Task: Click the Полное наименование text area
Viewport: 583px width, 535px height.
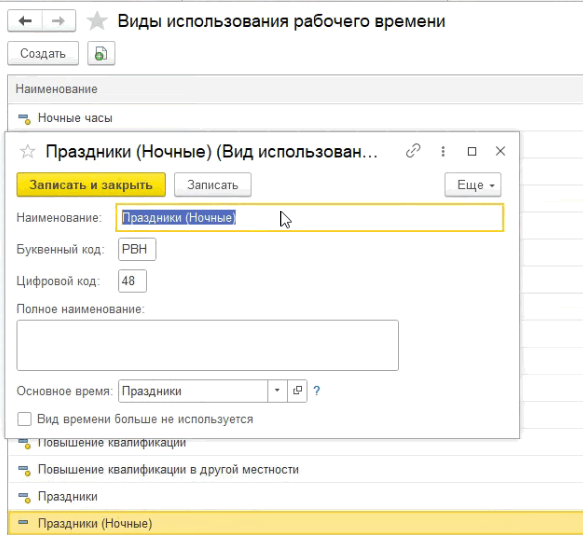Action: coord(207,345)
